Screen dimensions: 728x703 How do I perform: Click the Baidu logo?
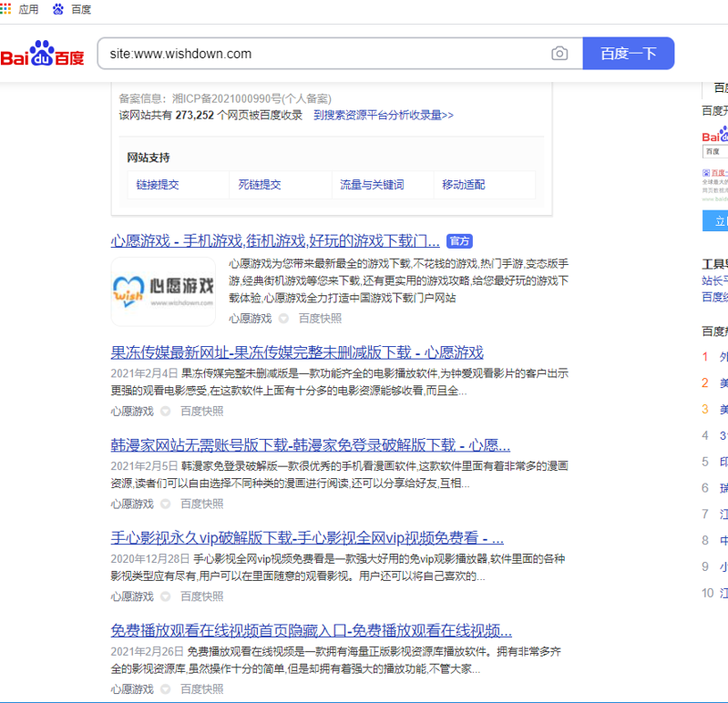point(43,55)
